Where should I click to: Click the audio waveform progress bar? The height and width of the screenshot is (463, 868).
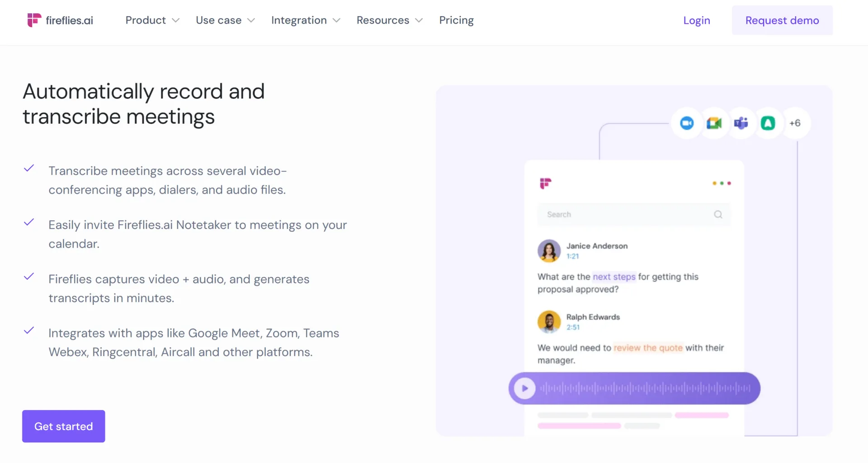click(645, 388)
